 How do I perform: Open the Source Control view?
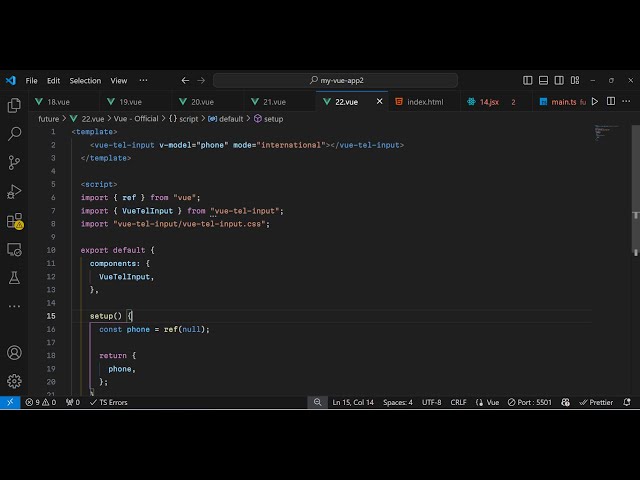tap(14, 162)
